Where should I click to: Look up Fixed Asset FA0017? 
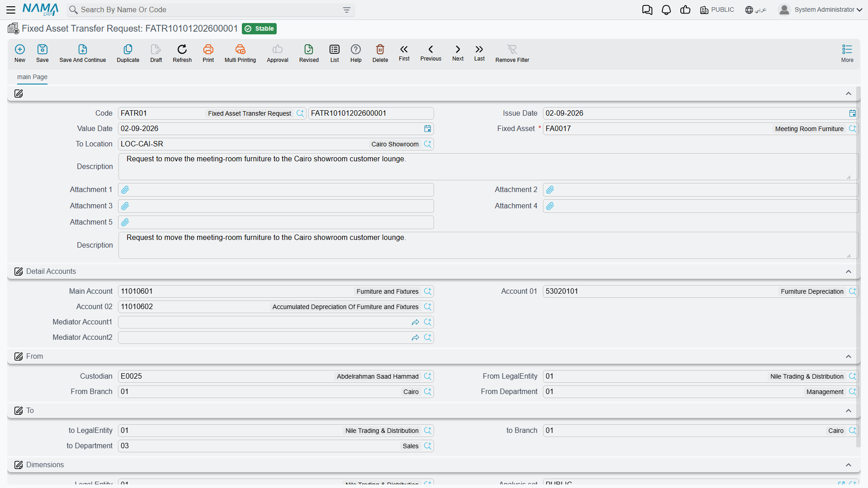(852, 129)
